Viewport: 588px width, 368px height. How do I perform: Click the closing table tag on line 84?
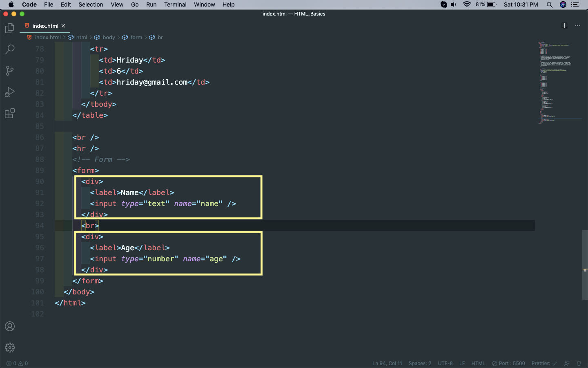(x=90, y=115)
